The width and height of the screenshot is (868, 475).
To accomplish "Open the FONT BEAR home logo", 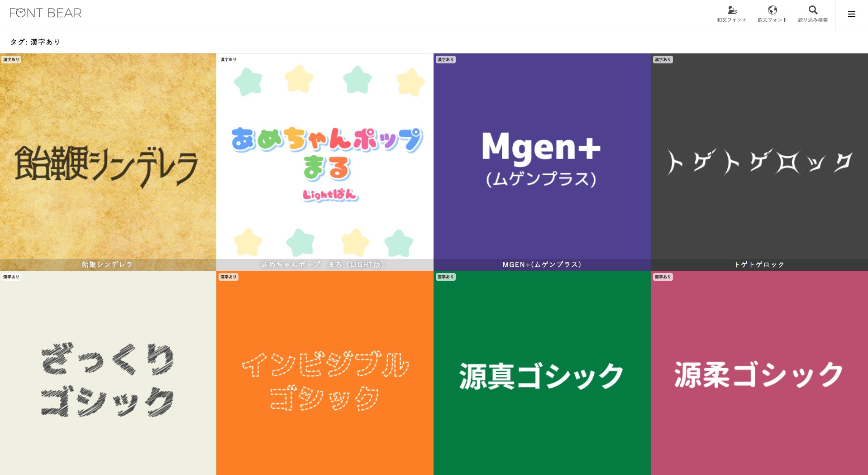I will [x=45, y=13].
